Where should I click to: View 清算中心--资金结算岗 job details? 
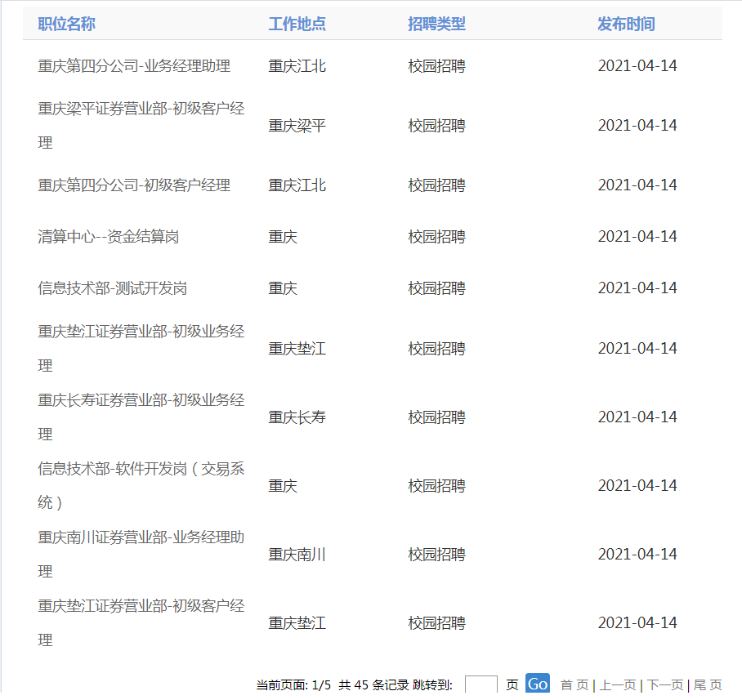[109, 237]
